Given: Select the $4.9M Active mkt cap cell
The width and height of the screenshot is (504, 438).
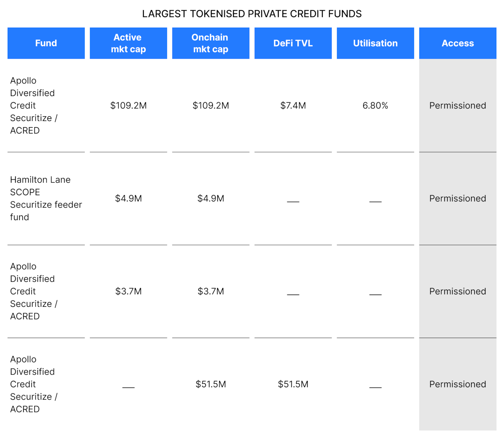Looking at the screenshot, I should click(x=128, y=198).
